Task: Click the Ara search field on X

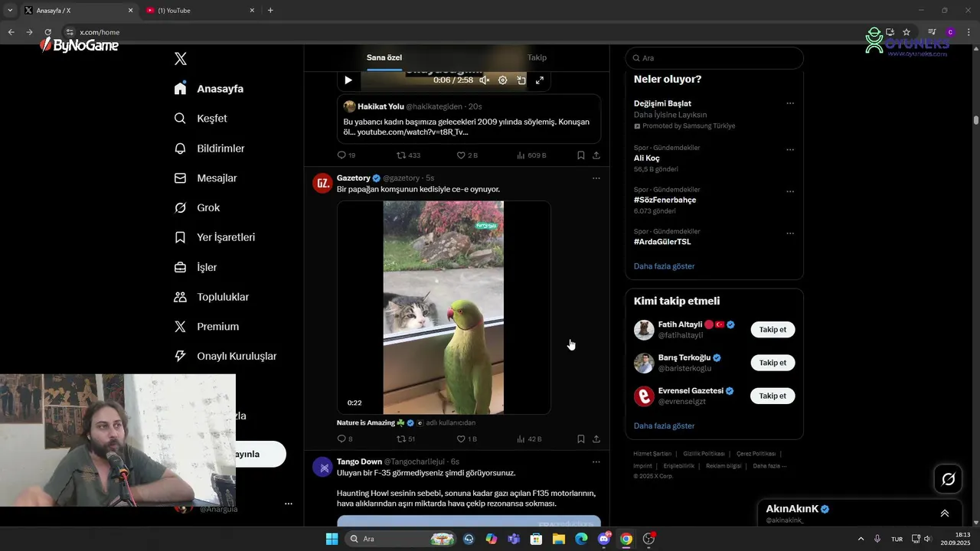Action: [714, 58]
